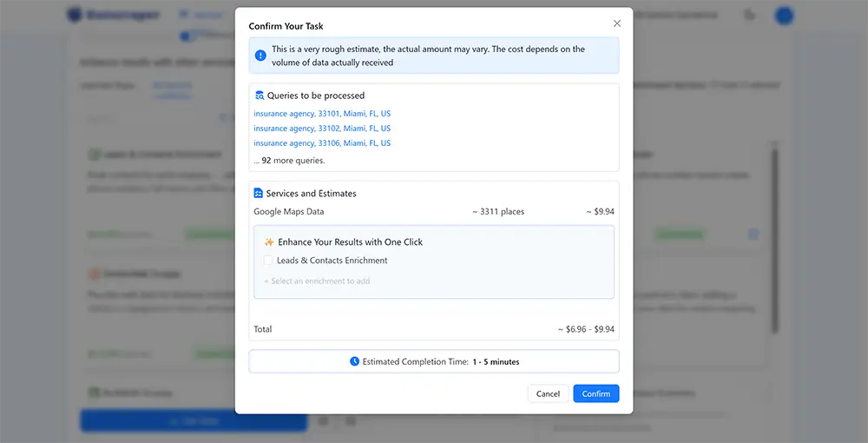The width and height of the screenshot is (868, 443).
Task: Open query insurance agency, 33102, Miami
Action: [x=322, y=128]
